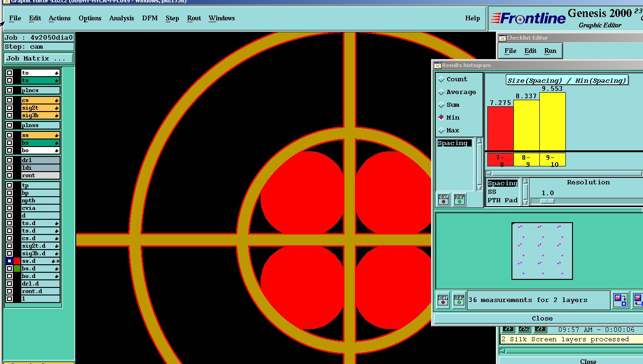Click the pen marker icon on the to layer row

pos(57,73)
